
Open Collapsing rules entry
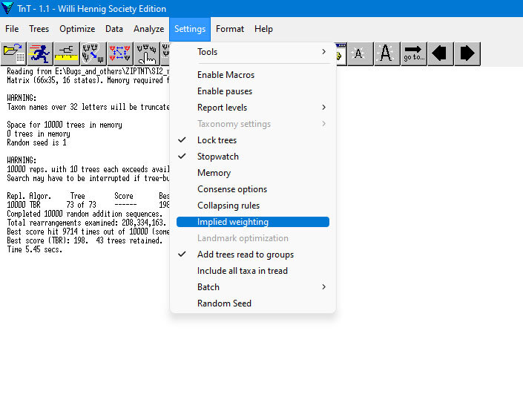[x=253, y=206]
